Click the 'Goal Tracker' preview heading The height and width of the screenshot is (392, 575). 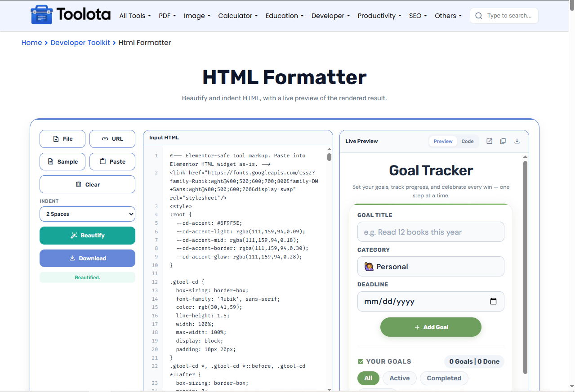click(431, 170)
